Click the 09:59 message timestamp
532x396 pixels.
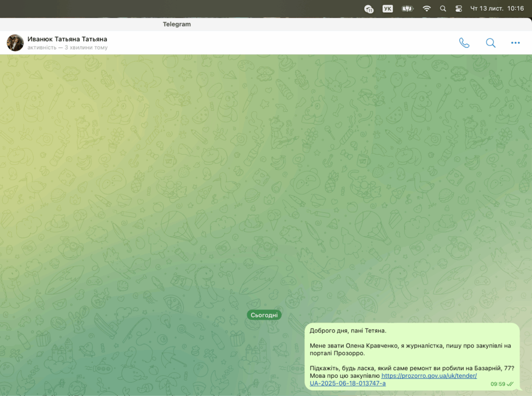pyautogui.click(x=498, y=384)
